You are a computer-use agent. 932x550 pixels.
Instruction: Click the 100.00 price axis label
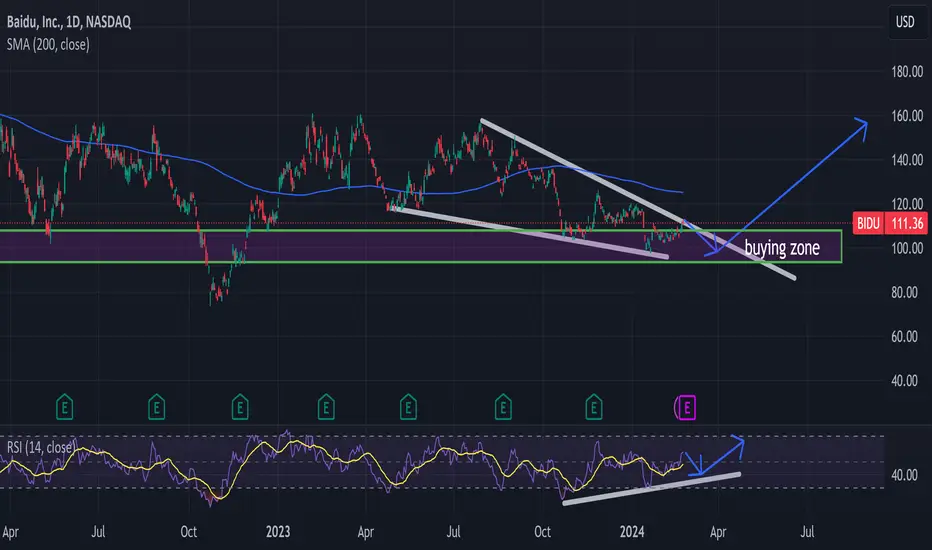click(x=907, y=249)
